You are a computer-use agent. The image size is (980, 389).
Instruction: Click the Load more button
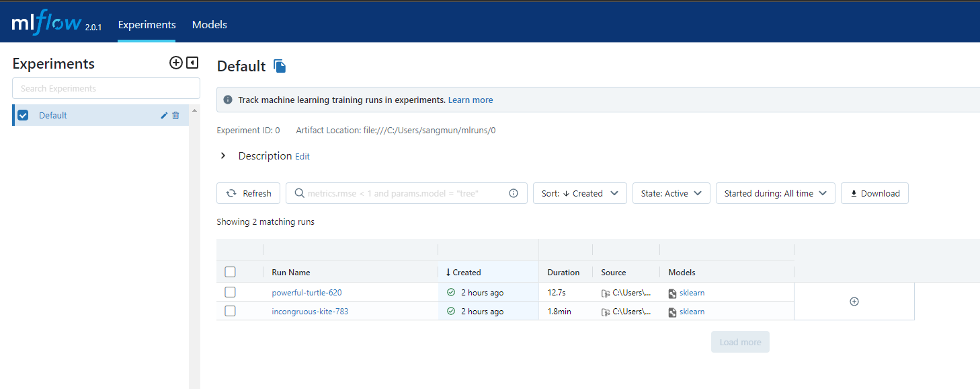click(740, 342)
